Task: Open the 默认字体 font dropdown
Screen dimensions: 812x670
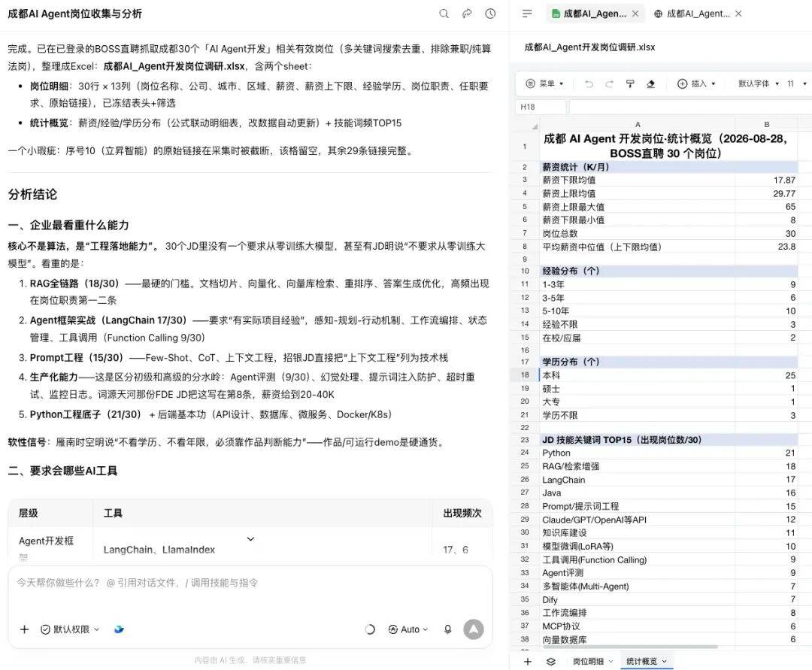Action: click(759, 83)
